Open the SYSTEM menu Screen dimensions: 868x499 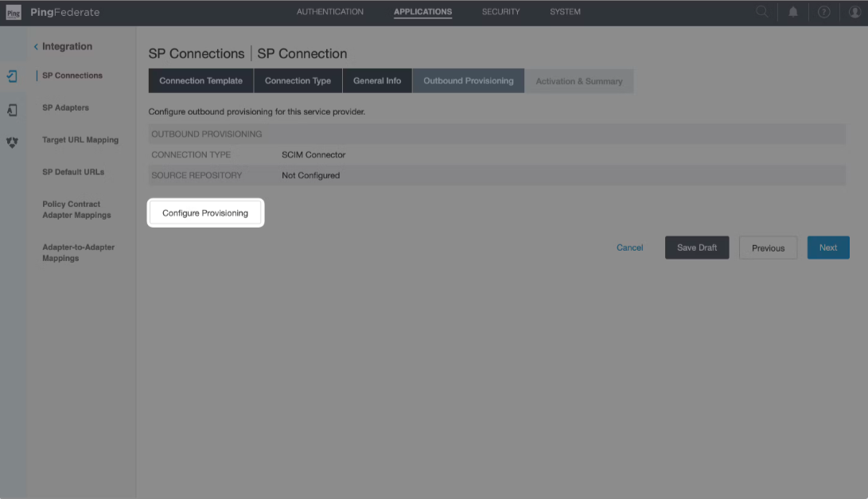565,12
